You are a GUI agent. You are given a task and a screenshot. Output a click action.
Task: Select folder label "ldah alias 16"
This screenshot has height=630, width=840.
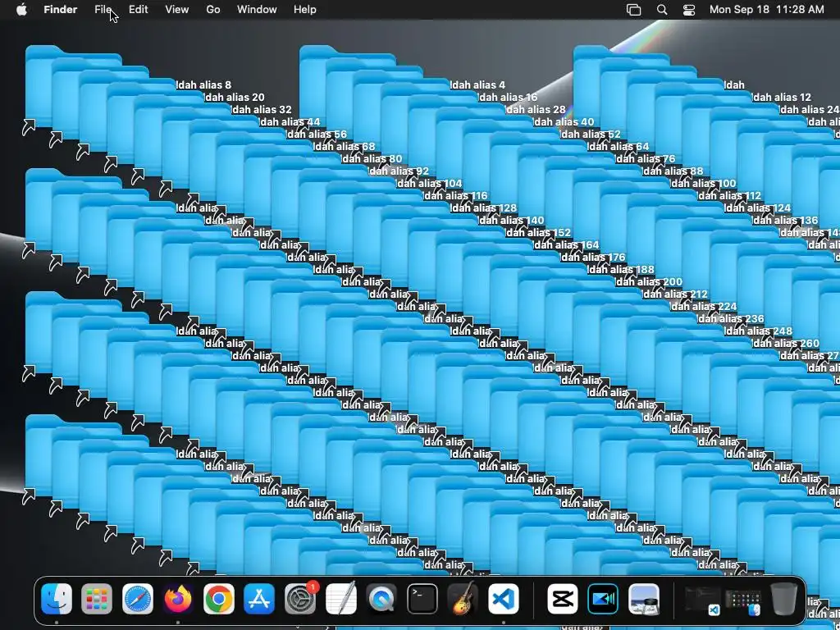click(x=508, y=97)
